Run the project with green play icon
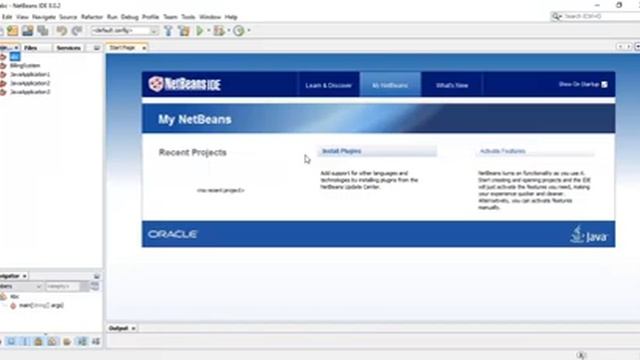The width and height of the screenshot is (640, 360). tap(200, 30)
